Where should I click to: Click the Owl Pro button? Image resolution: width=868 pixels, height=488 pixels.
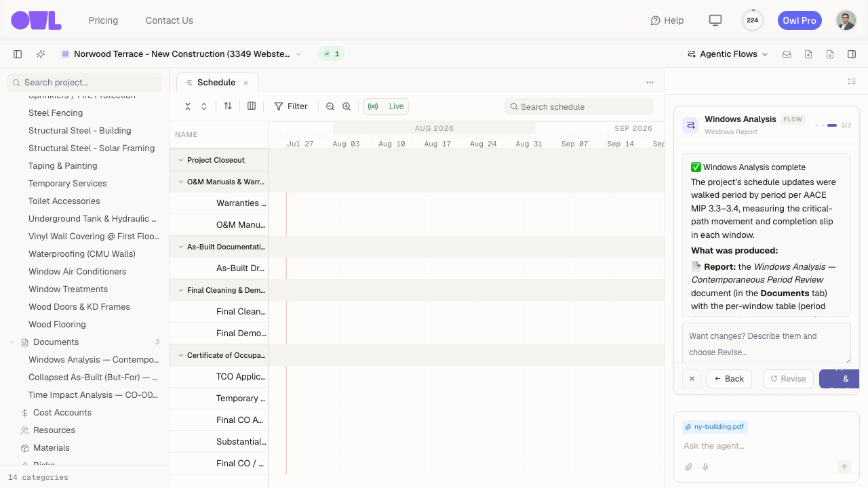coord(800,20)
